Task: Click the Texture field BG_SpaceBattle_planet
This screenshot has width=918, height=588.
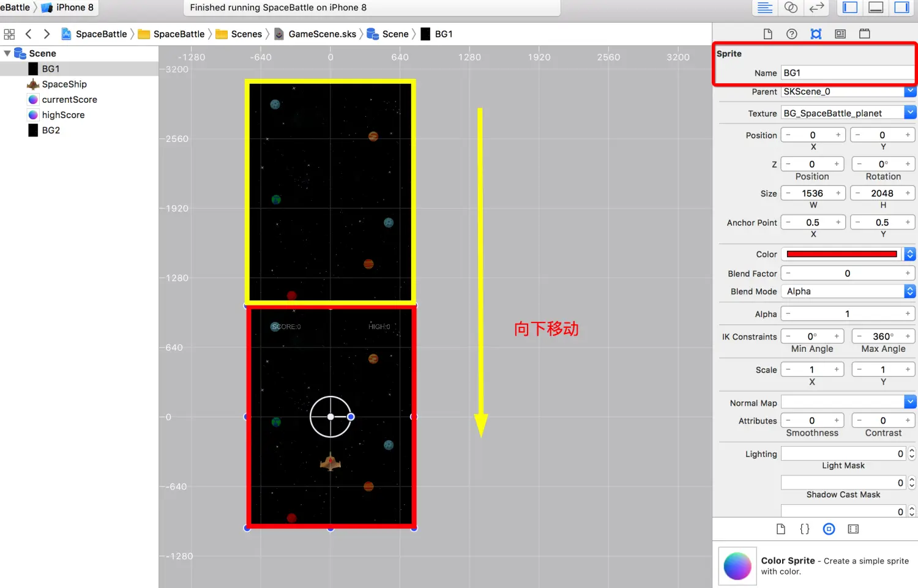Action: (842, 113)
